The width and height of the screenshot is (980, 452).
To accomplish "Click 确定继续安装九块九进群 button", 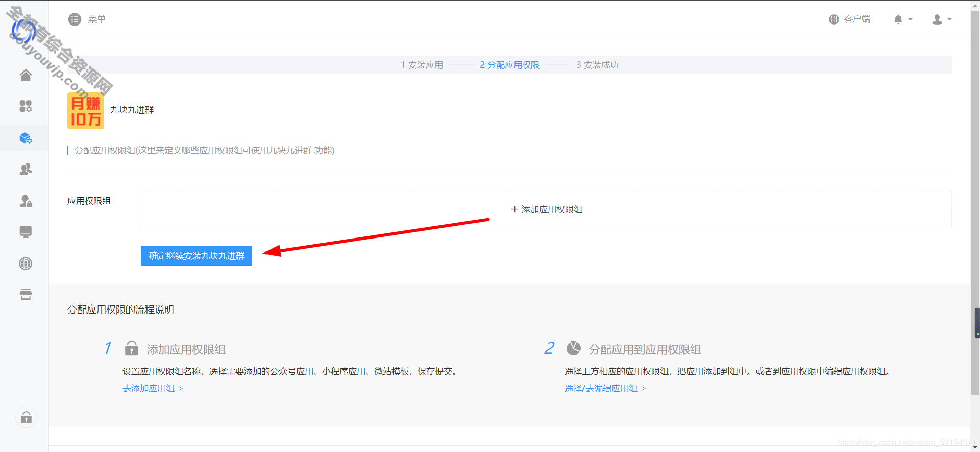I will (x=197, y=256).
